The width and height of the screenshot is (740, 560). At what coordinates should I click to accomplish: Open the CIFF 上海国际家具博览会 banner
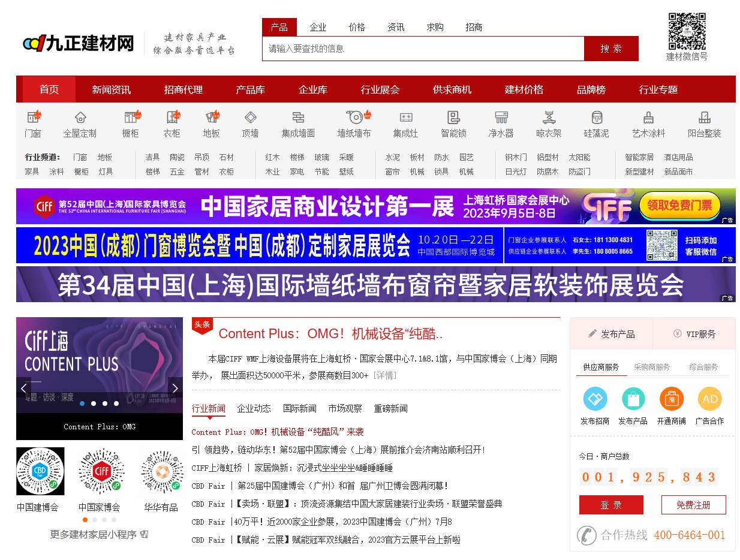pos(376,206)
